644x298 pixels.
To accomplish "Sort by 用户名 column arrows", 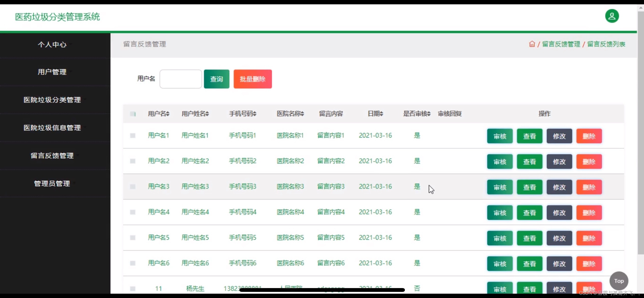I will pos(168,114).
